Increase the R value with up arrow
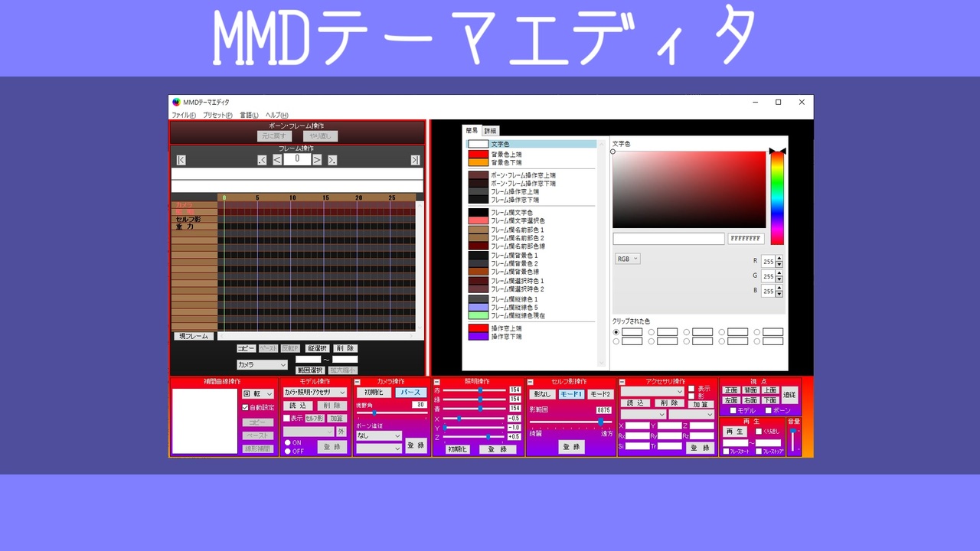This screenshot has width=980, height=551. coord(779,259)
